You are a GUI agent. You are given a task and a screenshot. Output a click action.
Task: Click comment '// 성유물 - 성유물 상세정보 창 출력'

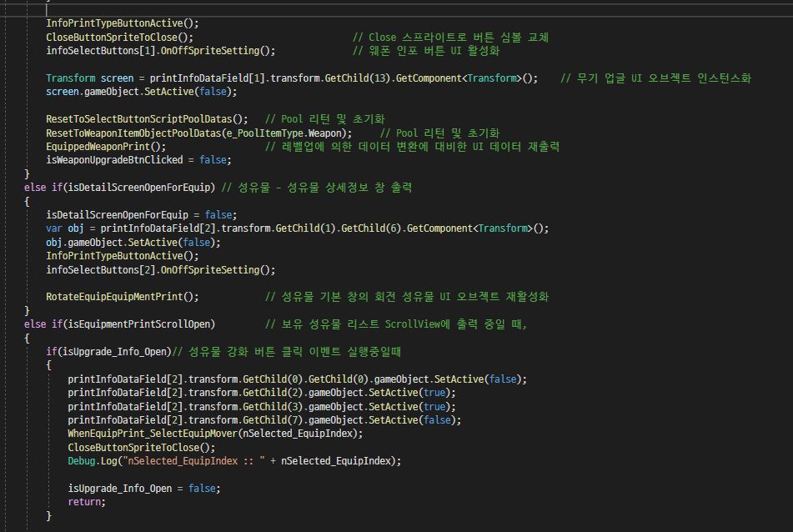[317, 188]
